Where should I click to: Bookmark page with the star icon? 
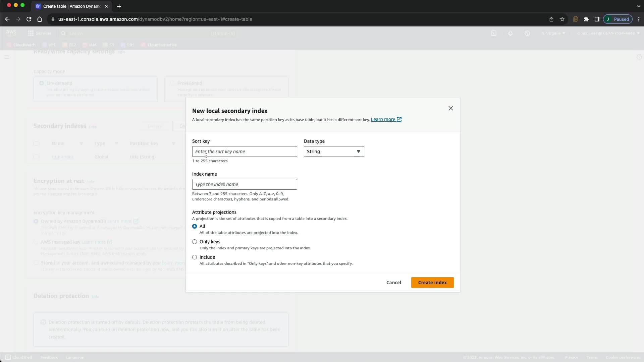point(562,19)
